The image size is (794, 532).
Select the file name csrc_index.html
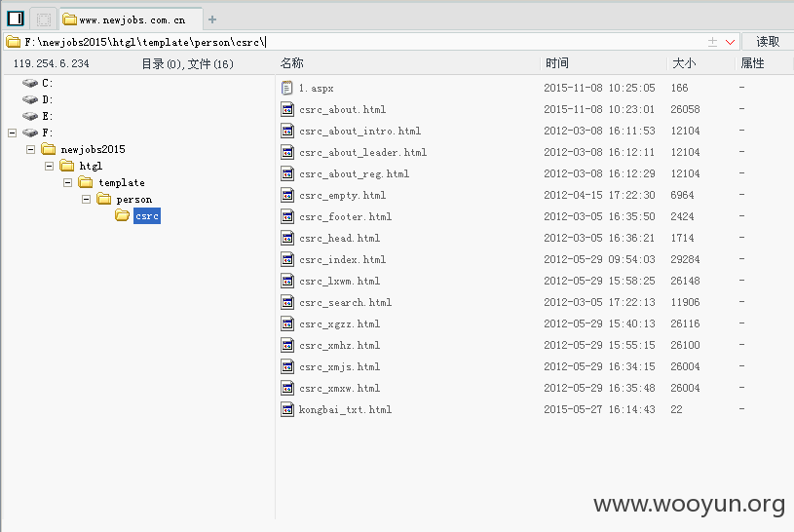[x=342, y=259]
